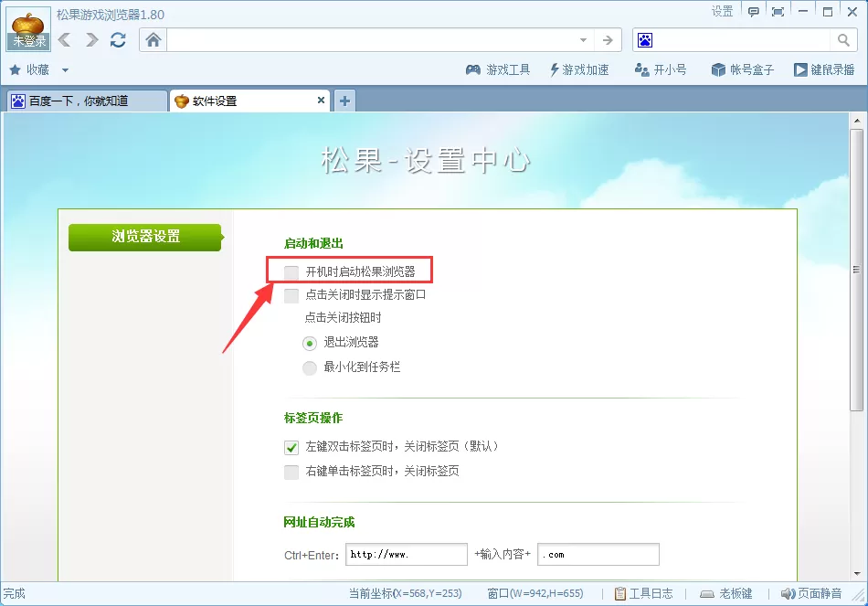Viewport: 868px width, 606px height.
Task: Click 老板键 in status bar
Action: [725, 594]
